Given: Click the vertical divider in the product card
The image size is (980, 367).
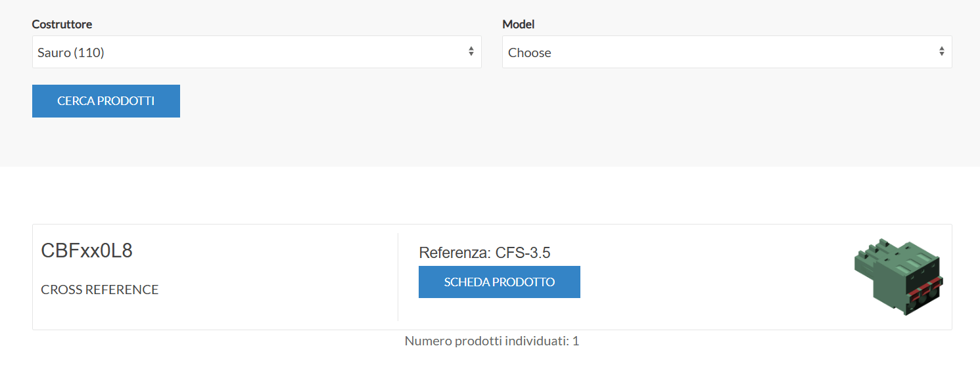Looking at the screenshot, I should coord(398,276).
